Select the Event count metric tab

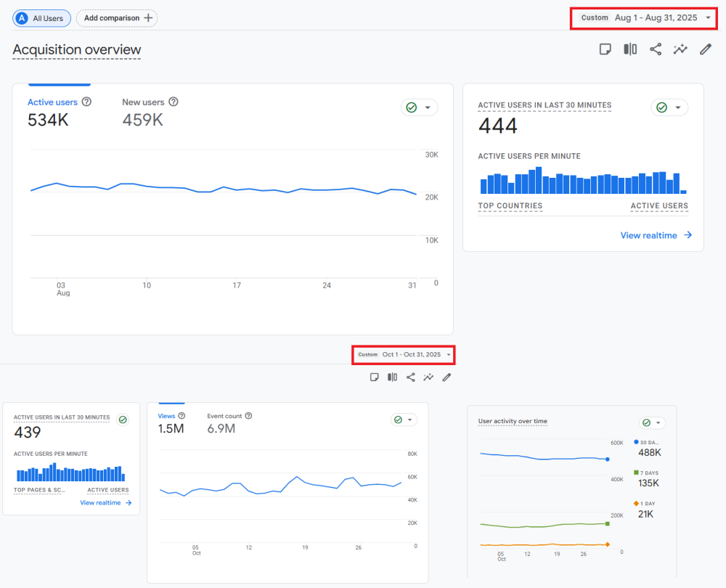(224, 416)
